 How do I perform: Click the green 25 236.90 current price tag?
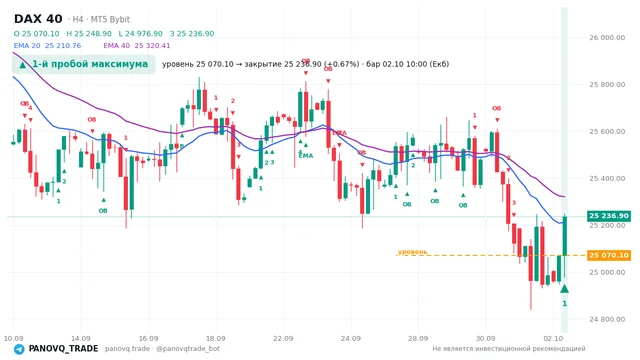pyautogui.click(x=609, y=216)
